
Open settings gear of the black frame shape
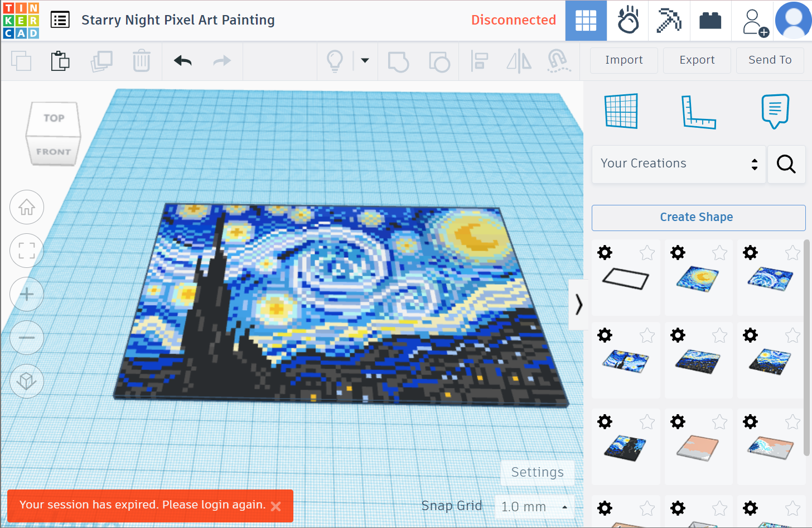click(x=605, y=253)
